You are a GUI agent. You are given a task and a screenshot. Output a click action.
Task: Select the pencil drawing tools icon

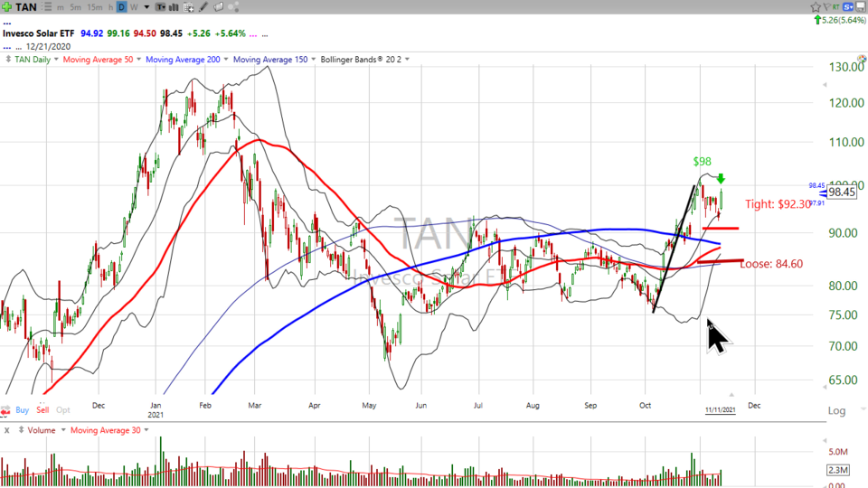pyautogui.click(x=203, y=7)
